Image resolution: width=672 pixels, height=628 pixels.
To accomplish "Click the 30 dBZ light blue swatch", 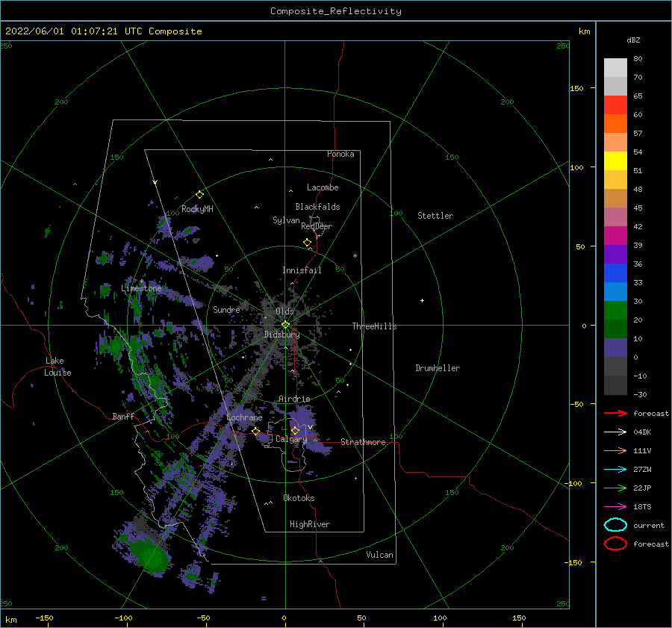I will point(615,291).
